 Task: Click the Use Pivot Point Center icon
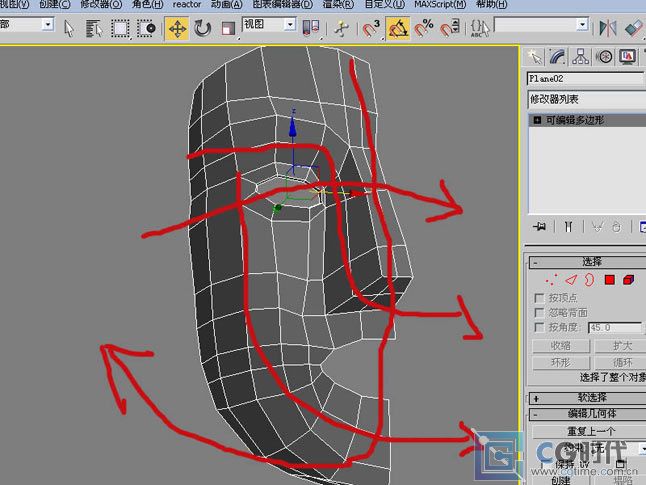coord(311,28)
